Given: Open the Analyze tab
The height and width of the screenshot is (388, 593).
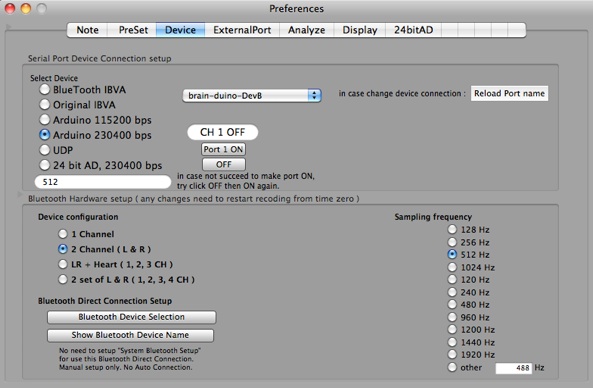Looking at the screenshot, I should [306, 30].
